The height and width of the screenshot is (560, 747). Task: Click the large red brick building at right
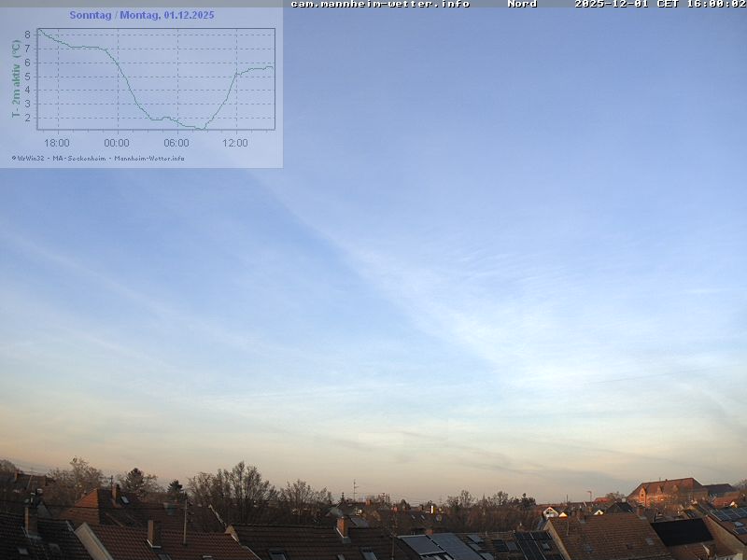665,492
